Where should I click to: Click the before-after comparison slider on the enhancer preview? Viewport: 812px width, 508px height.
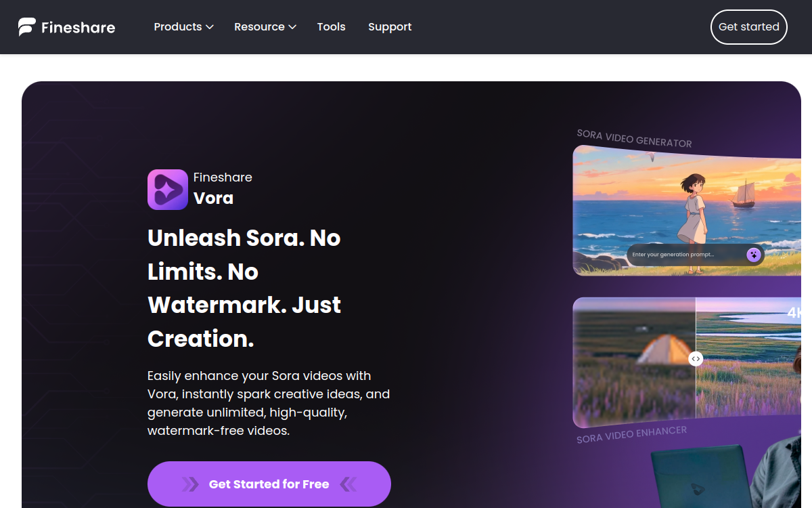(x=696, y=358)
